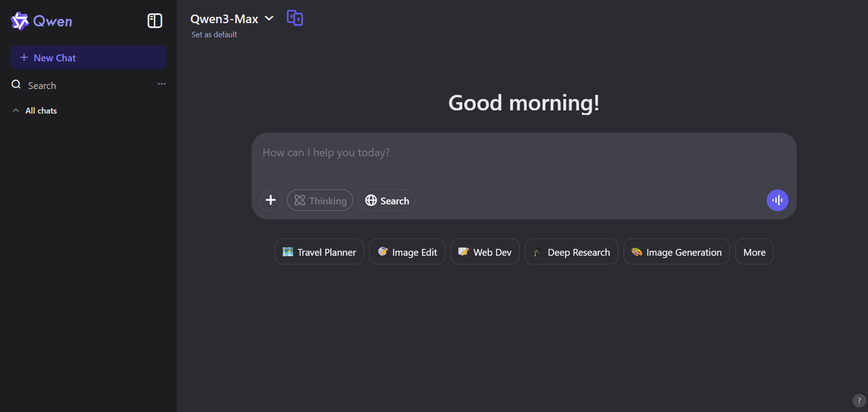
Task: Click the device sync icon beside Qwen3-Max
Action: pyautogui.click(x=294, y=18)
